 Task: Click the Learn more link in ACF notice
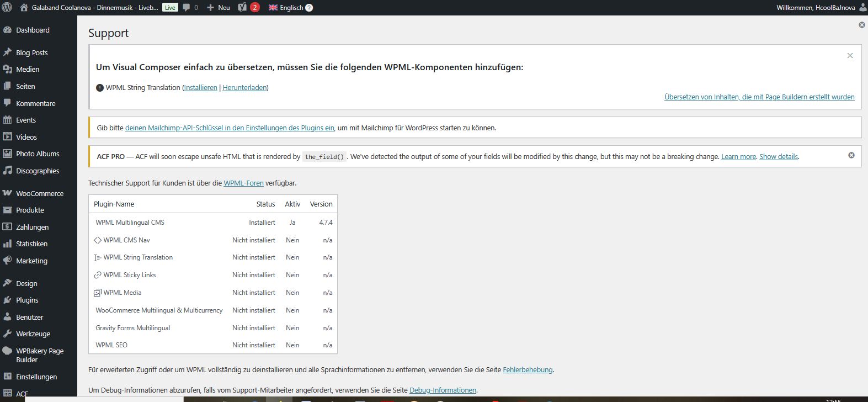738,157
